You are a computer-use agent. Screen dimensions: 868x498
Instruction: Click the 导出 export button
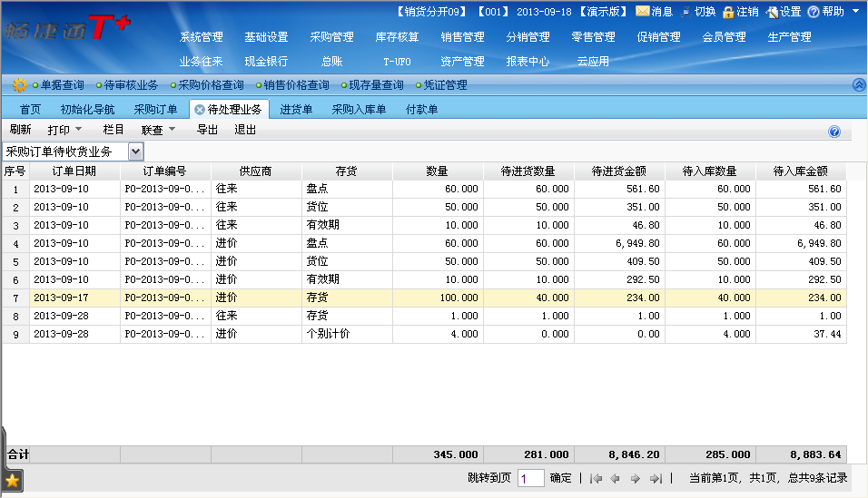(x=208, y=130)
